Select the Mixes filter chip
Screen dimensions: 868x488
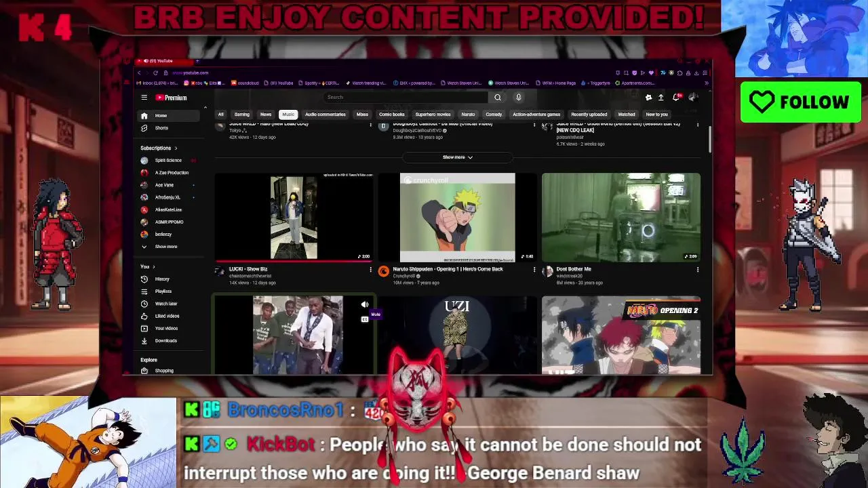click(363, 115)
